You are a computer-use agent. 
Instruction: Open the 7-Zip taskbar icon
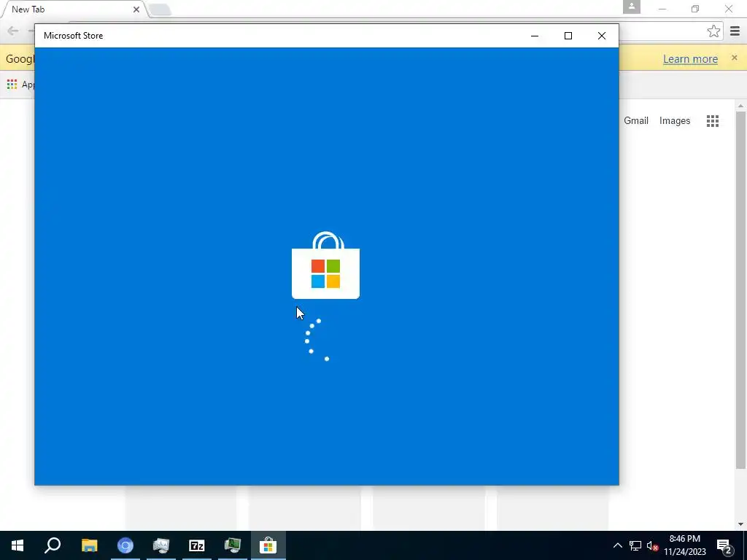197,545
